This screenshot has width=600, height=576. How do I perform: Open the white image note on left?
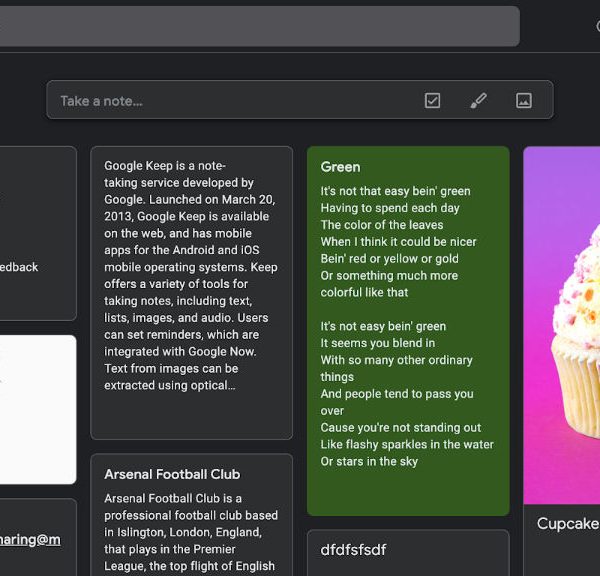point(37,409)
